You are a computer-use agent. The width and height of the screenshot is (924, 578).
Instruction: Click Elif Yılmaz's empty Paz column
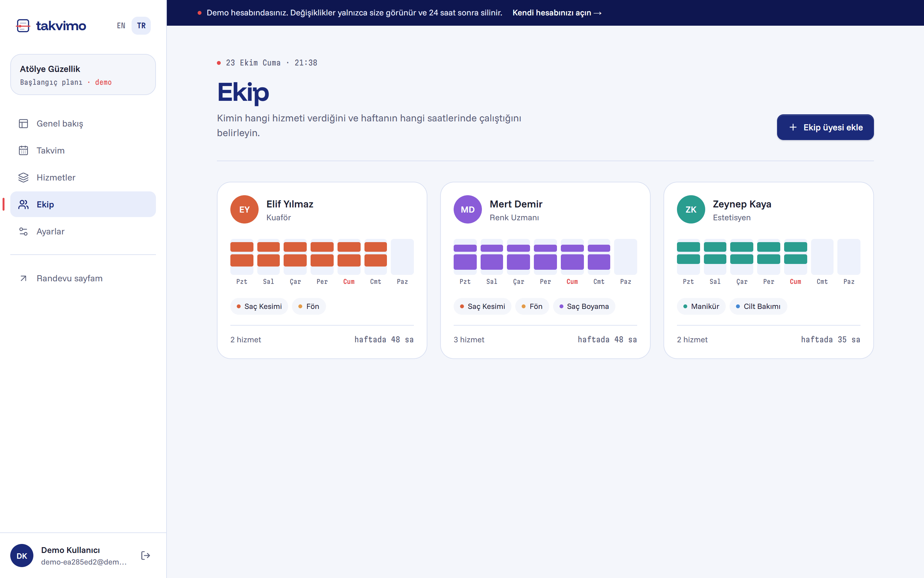point(402,257)
